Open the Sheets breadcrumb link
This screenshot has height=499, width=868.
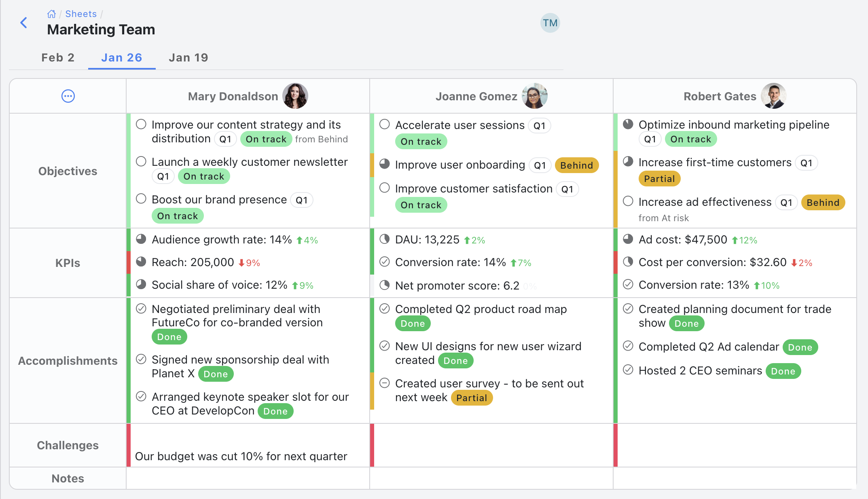point(81,14)
